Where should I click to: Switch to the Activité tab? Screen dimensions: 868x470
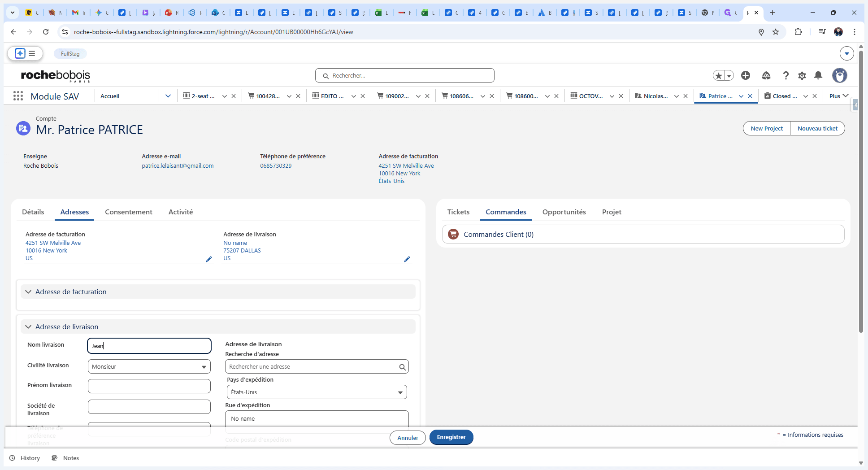click(181, 212)
